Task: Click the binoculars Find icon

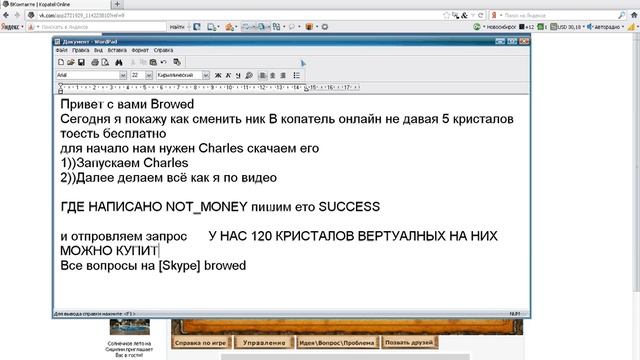Action: [x=119, y=62]
